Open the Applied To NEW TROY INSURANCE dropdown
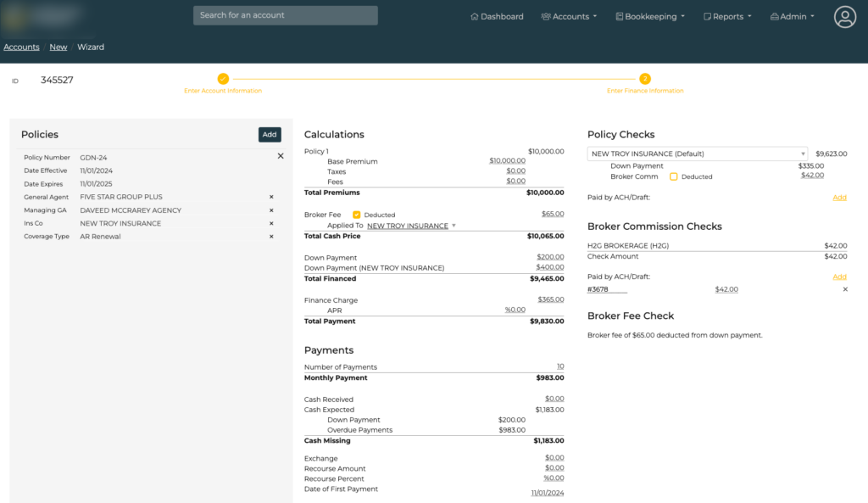Image resolution: width=868 pixels, height=503 pixels. click(x=411, y=226)
